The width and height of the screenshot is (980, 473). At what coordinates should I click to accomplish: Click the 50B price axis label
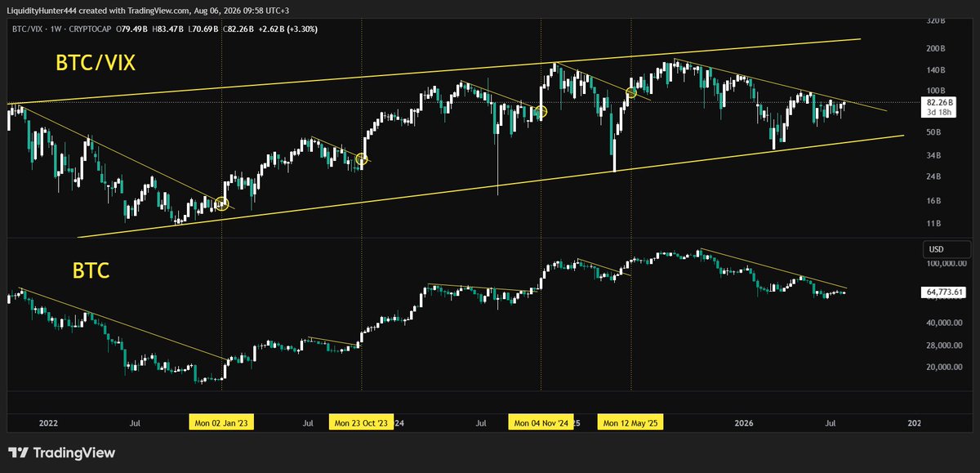933,132
